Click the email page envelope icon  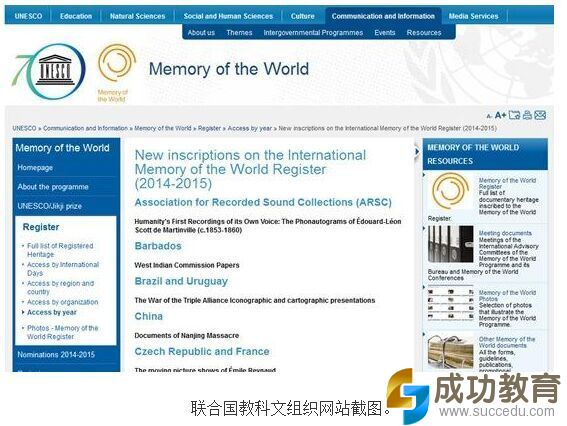pyautogui.click(x=540, y=115)
